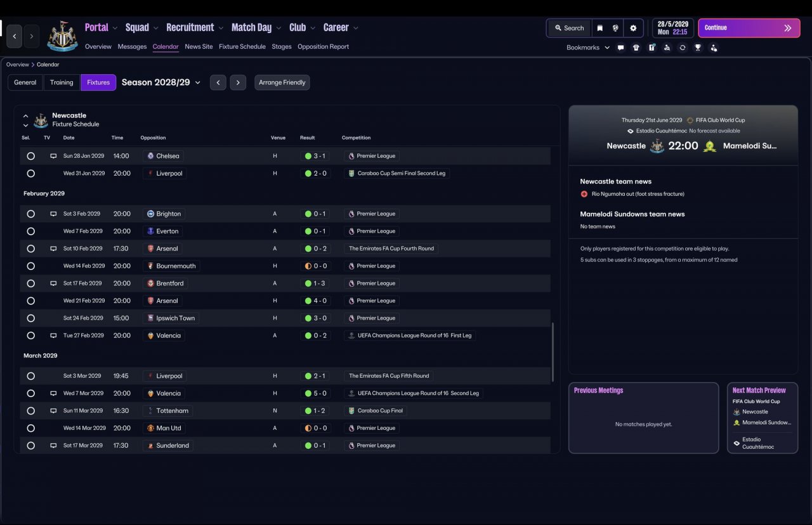Click TV icon on Brentford fixture row
Viewport: 812px width, 525px height.
[53, 283]
